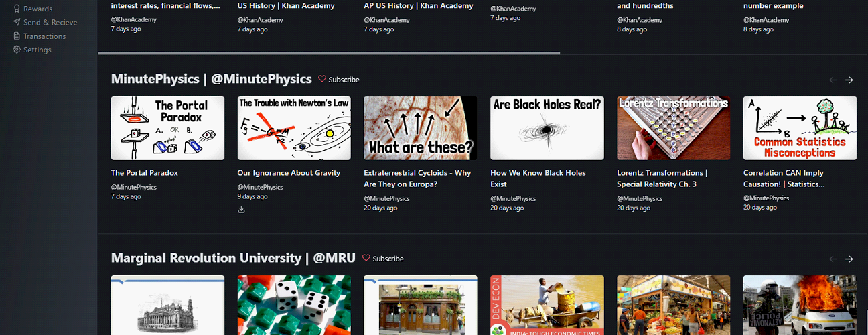Click the number example video title
This screenshot has width=868, height=335.
coord(774,5)
